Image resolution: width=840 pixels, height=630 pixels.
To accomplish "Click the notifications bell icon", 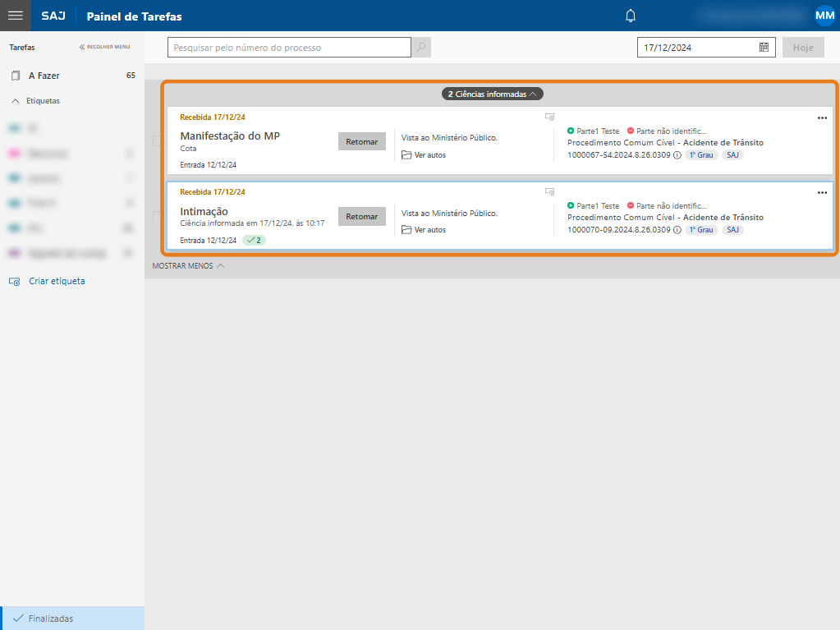I will (631, 16).
